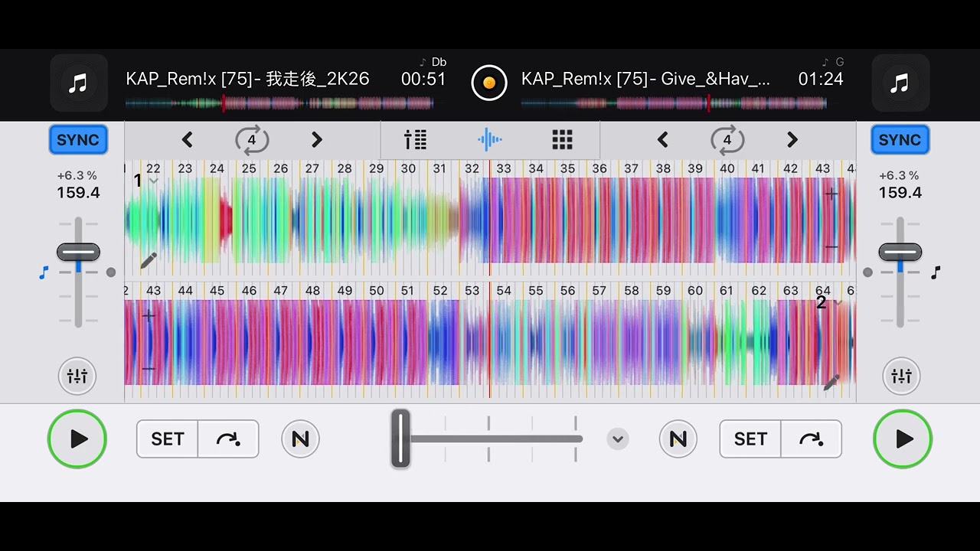Toggle Neural Mix on the right deck
Image resolution: width=980 pixels, height=551 pixels.
[678, 439]
